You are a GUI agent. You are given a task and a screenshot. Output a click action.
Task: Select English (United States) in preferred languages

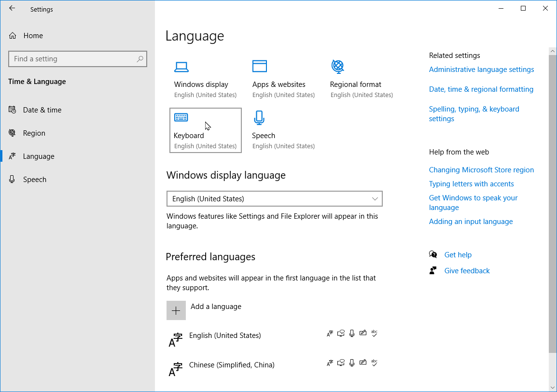point(225,336)
